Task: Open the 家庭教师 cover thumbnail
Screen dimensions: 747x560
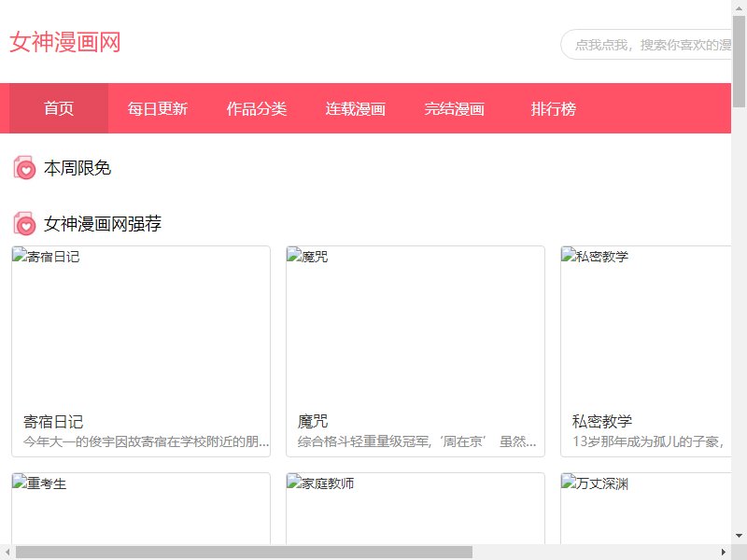Action: (416, 509)
